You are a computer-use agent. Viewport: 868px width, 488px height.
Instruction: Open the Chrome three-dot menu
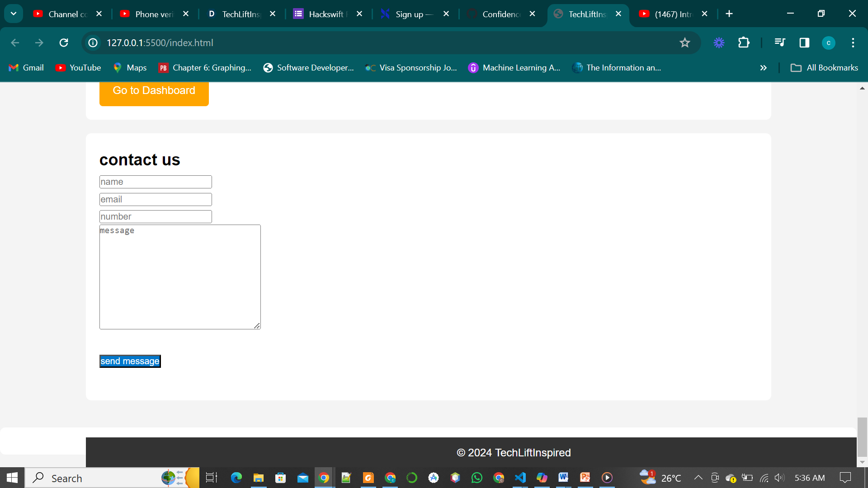pyautogui.click(x=853, y=42)
